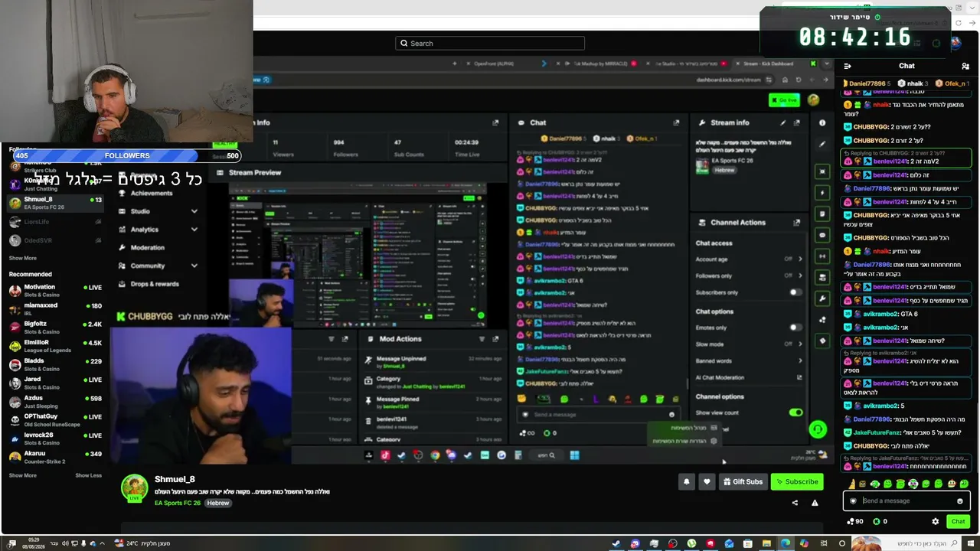This screenshot has width=980, height=551.
Task: Open the Slow mode setting chevron
Action: [x=800, y=344]
